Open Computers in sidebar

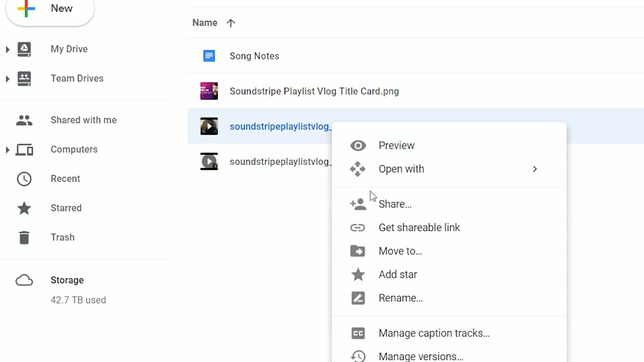click(74, 149)
